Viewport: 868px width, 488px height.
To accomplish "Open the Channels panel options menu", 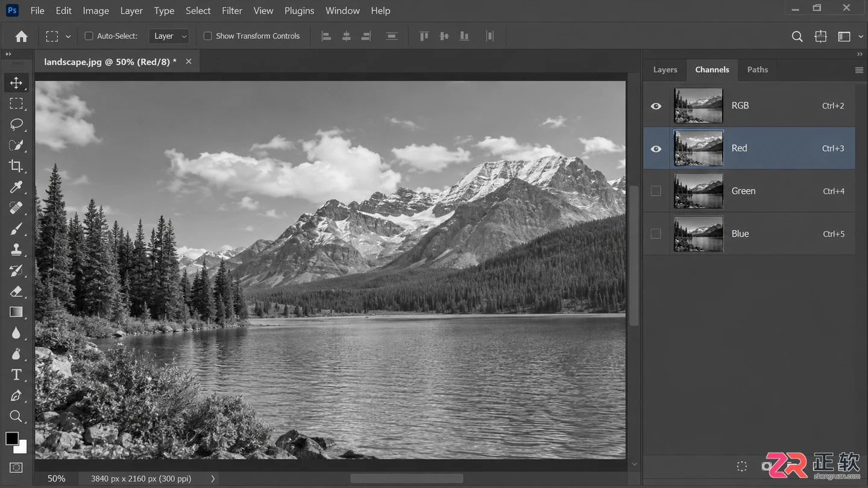I will tap(859, 70).
